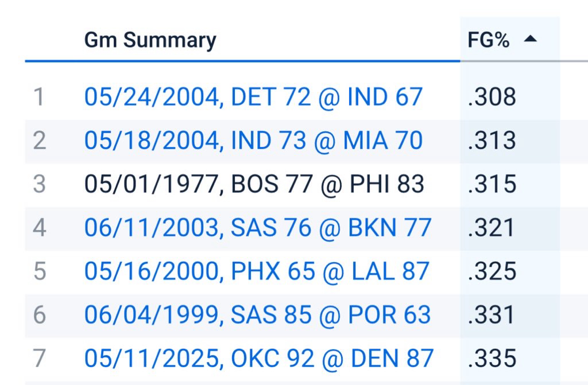
Task: Click the Gm Summary column header
Action: coord(150,40)
